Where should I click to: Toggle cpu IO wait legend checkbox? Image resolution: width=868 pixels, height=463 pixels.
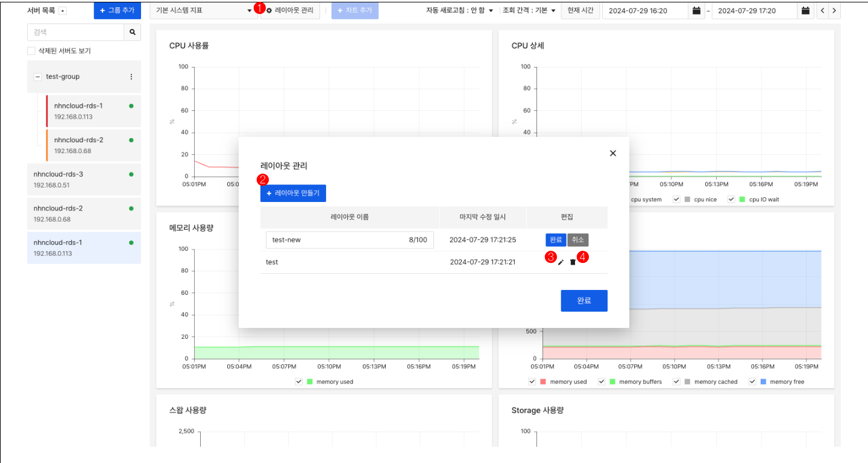[732, 199]
